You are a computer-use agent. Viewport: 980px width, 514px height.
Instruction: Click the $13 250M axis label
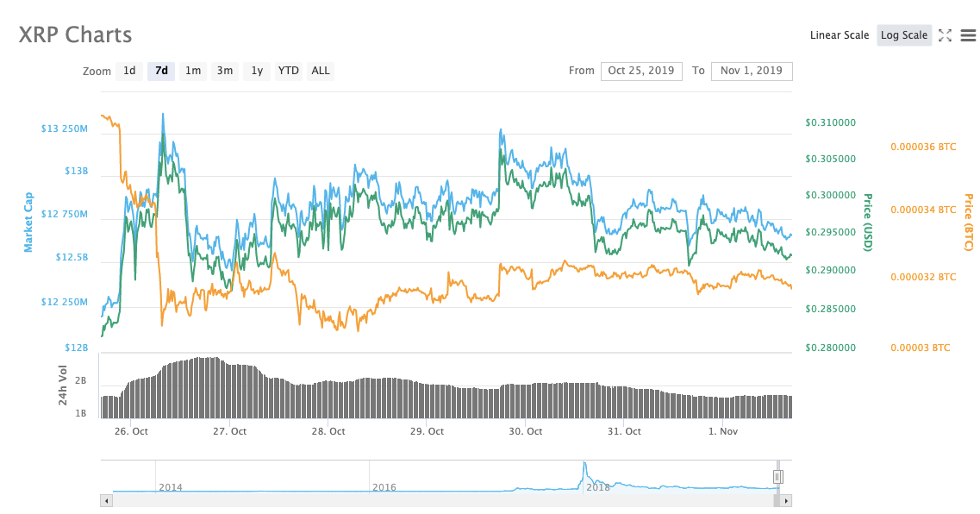(65, 128)
